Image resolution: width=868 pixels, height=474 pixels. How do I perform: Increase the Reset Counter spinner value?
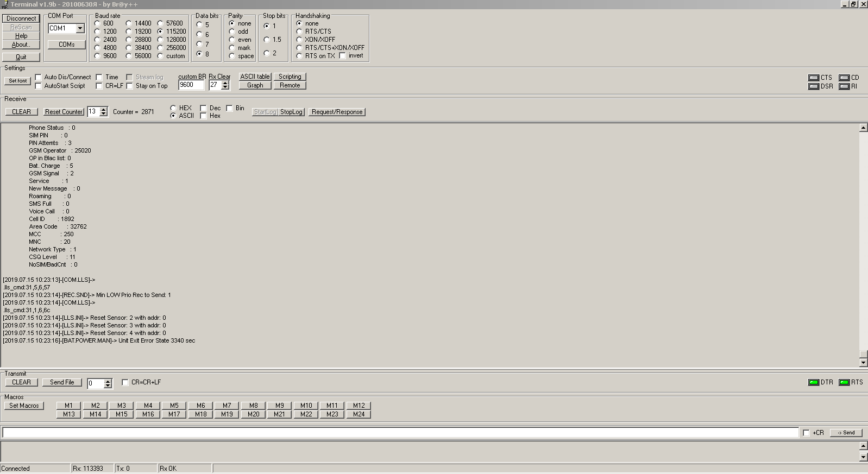104,109
